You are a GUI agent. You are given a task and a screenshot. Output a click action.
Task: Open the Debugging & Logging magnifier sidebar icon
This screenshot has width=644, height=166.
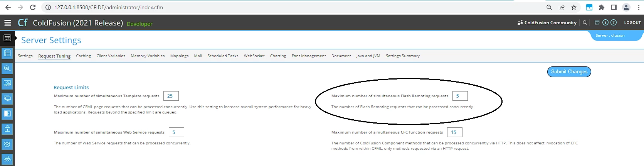(7, 68)
